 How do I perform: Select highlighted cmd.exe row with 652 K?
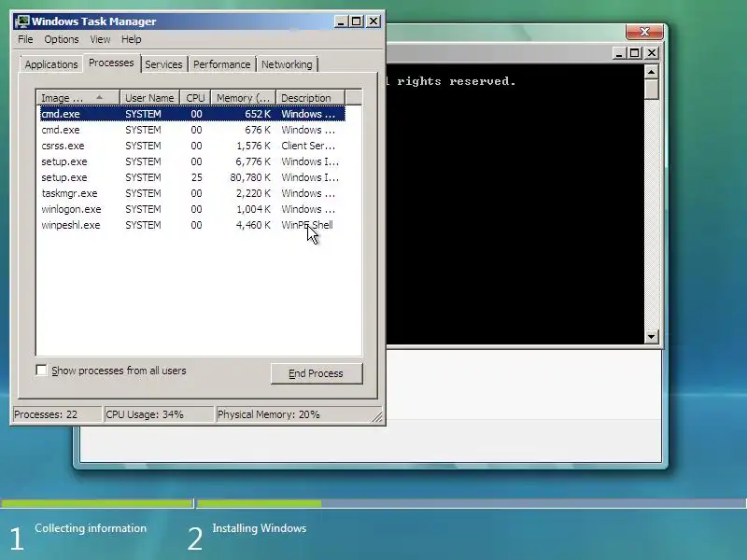pyautogui.click(x=192, y=114)
